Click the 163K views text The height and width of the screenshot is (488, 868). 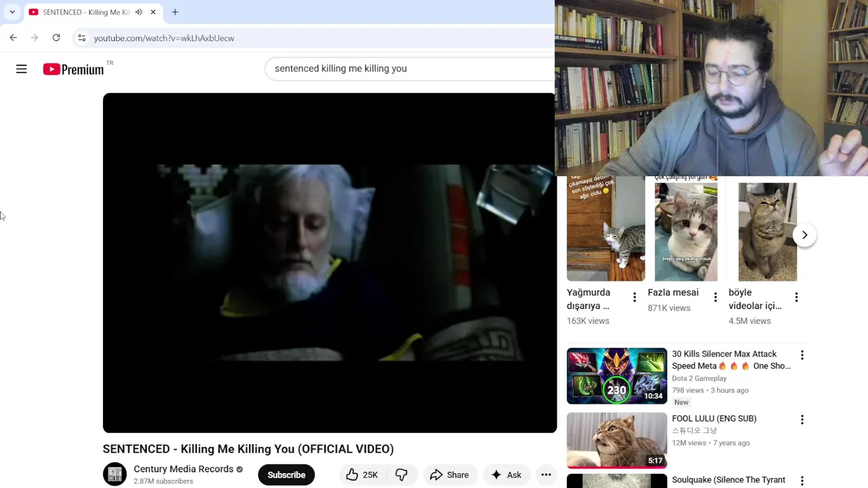588,321
